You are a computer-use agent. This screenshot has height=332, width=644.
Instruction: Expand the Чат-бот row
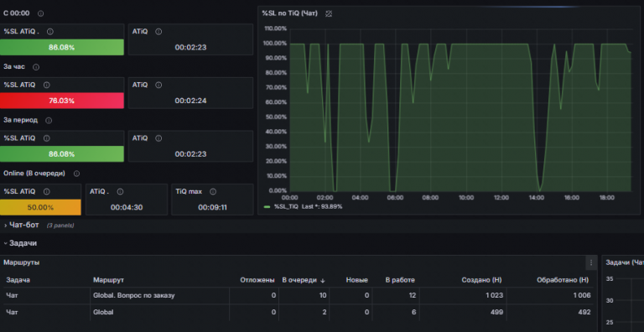[x=23, y=226]
